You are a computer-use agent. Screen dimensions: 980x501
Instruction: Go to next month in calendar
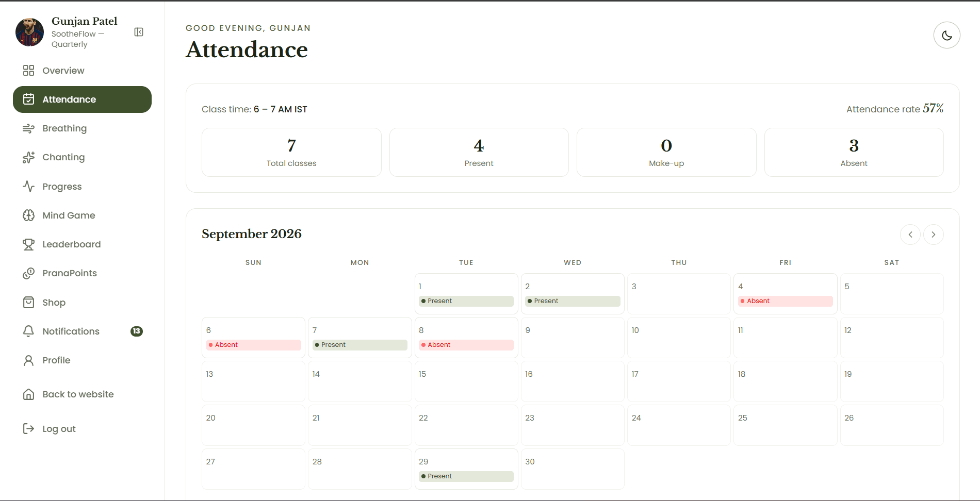click(x=933, y=235)
